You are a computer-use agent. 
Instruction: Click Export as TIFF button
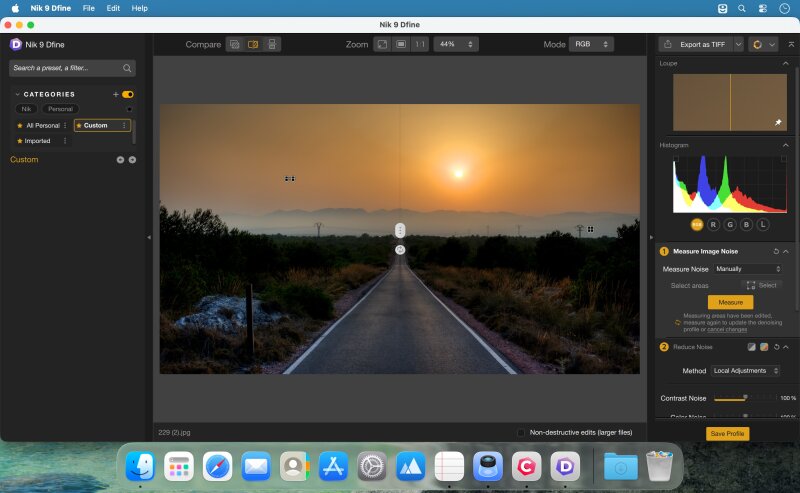coord(702,44)
